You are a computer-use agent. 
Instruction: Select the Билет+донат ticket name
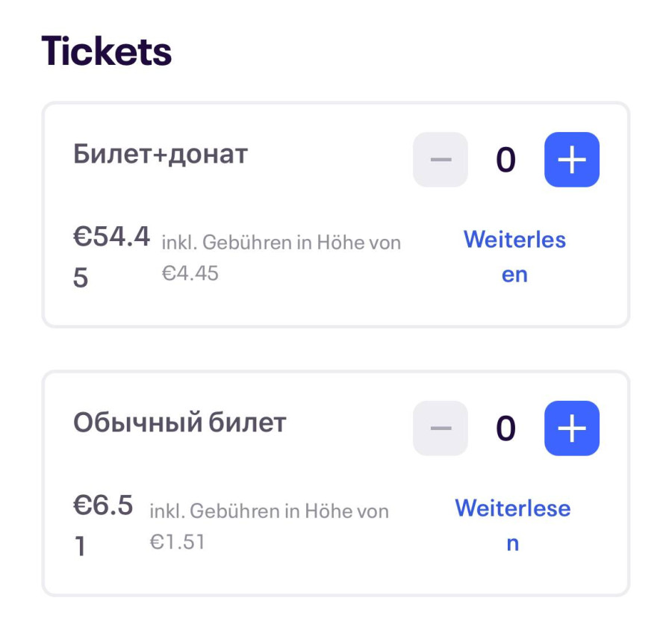click(161, 154)
